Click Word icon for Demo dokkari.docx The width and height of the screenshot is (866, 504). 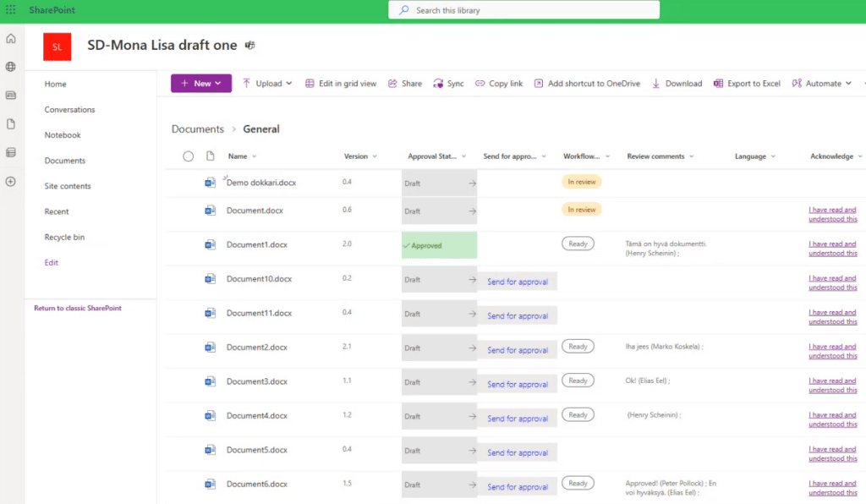point(210,182)
